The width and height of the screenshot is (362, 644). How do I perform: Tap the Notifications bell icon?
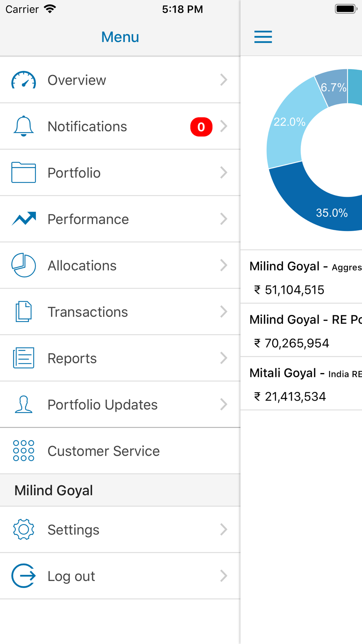point(24,126)
